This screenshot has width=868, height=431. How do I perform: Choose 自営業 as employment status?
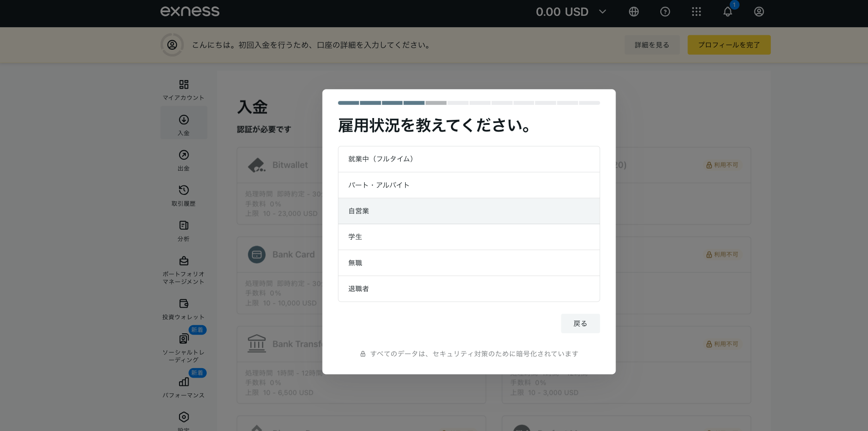pos(469,211)
